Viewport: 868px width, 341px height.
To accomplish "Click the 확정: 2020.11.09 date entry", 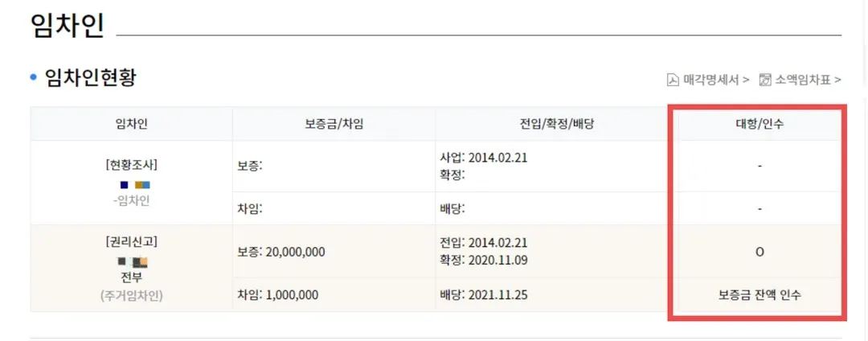I will click(x=484, y=261).
